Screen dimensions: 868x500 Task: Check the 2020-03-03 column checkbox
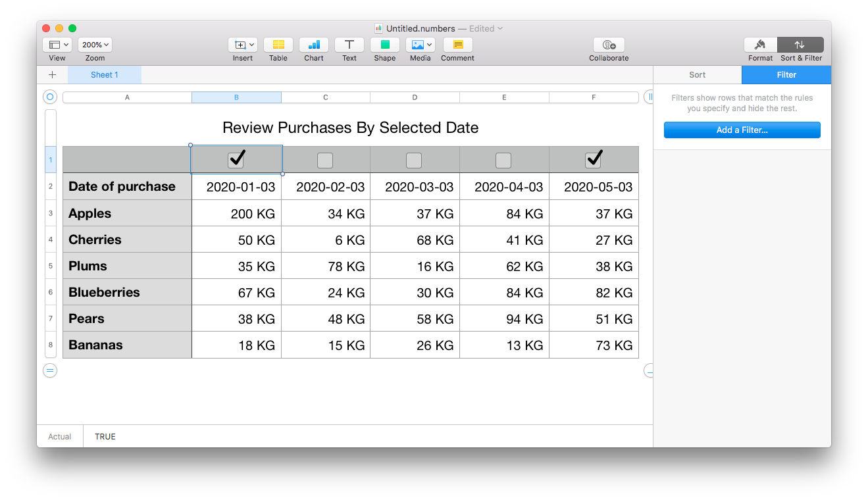(414, 161)
